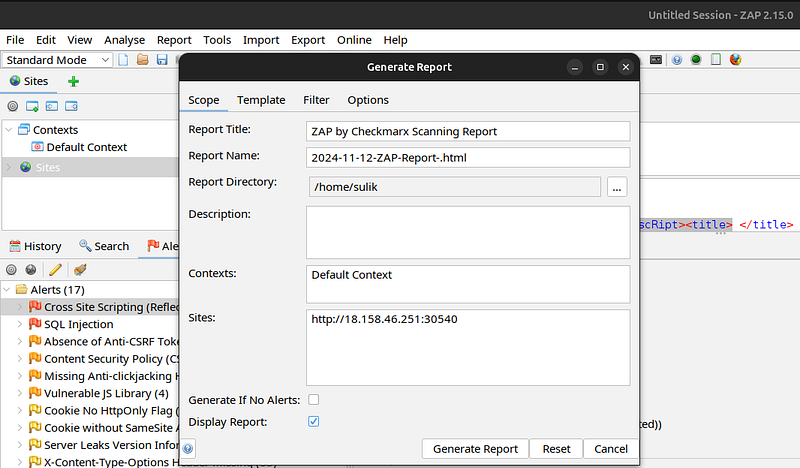The height and width of the screenshot is (468, 800).
Task: Open the Export menu
Action: click(308, 40)
